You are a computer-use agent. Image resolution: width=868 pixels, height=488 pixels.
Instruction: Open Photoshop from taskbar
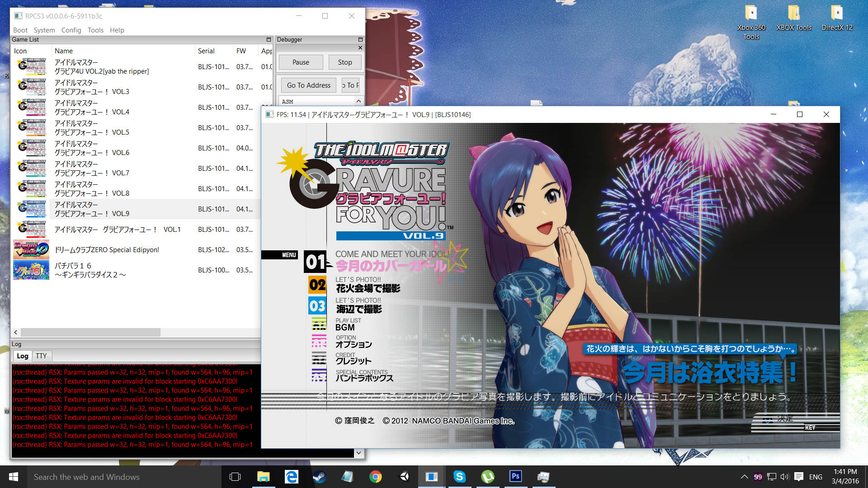click(x=515, y=477)
